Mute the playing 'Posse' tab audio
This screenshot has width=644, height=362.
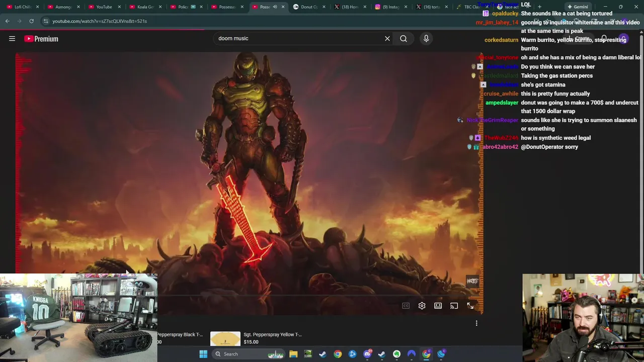(x=275, y=7)
